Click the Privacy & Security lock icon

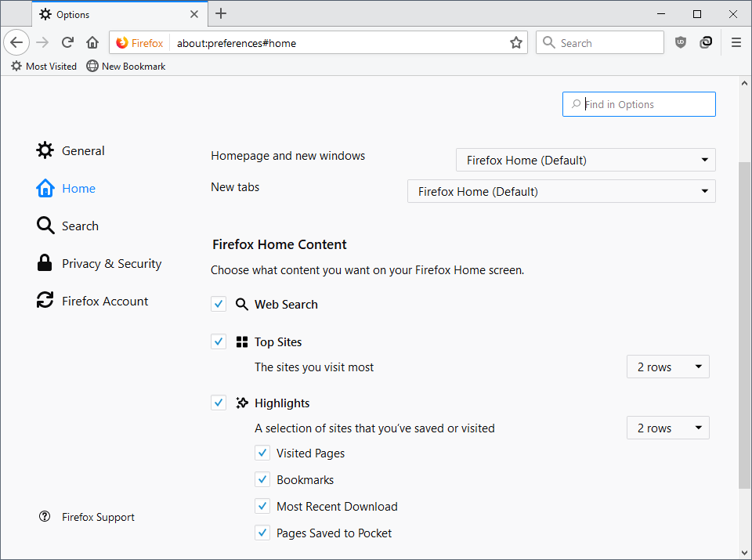point(45,262)
